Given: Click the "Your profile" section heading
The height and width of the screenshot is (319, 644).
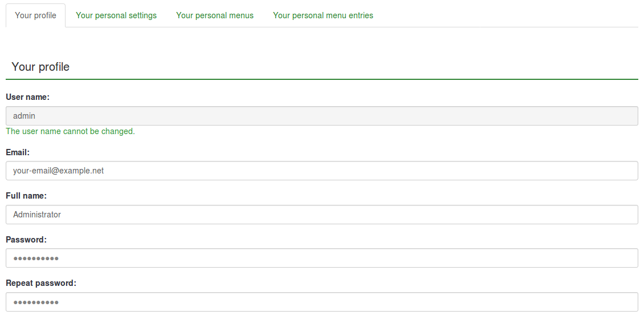Looking at the screenshot, I should pyautogui.click(x=40, y=67).
